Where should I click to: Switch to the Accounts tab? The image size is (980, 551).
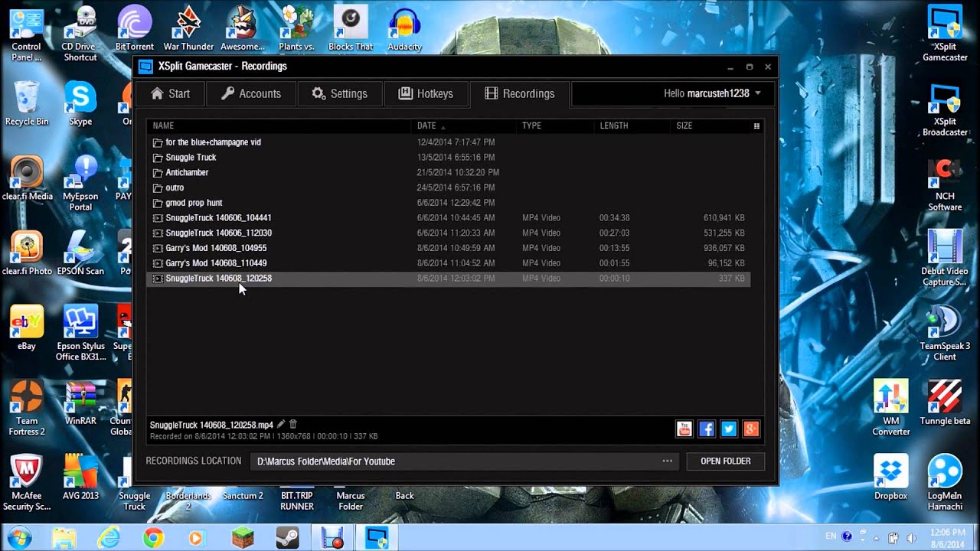[x=251, y=93]
